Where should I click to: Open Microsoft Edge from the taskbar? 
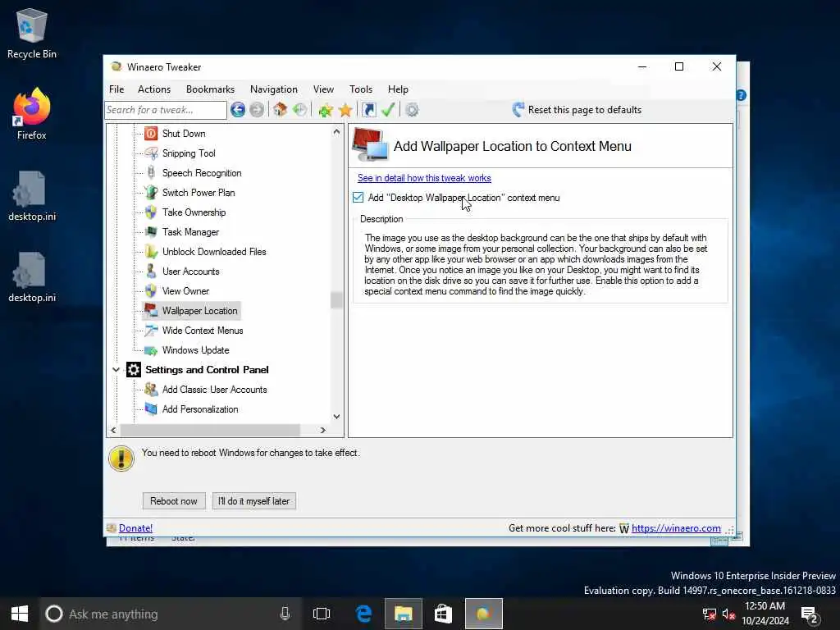363,614
